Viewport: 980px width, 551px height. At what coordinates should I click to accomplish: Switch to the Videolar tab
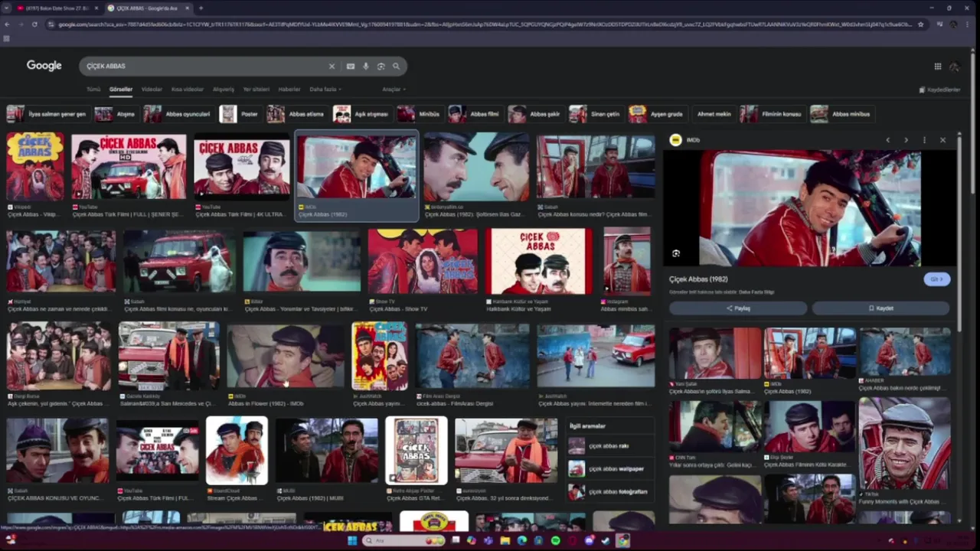[152, 90]
